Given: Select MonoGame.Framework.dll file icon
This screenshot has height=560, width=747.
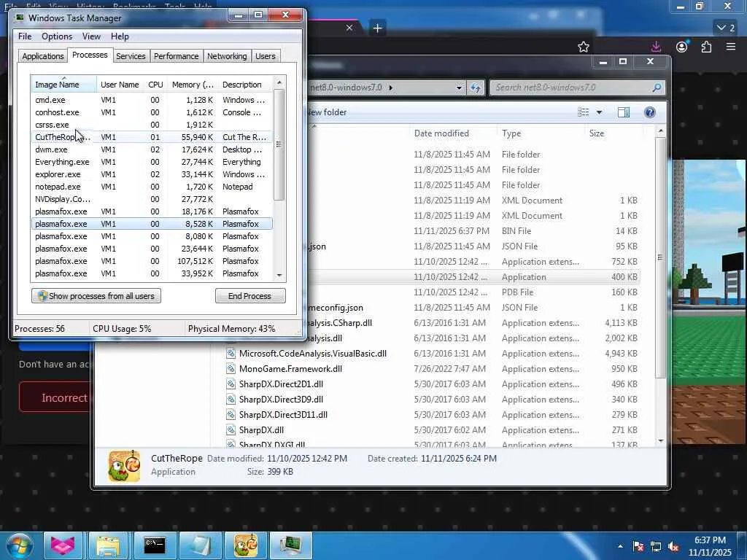Looking at the screenshot, I should (231, 368).
